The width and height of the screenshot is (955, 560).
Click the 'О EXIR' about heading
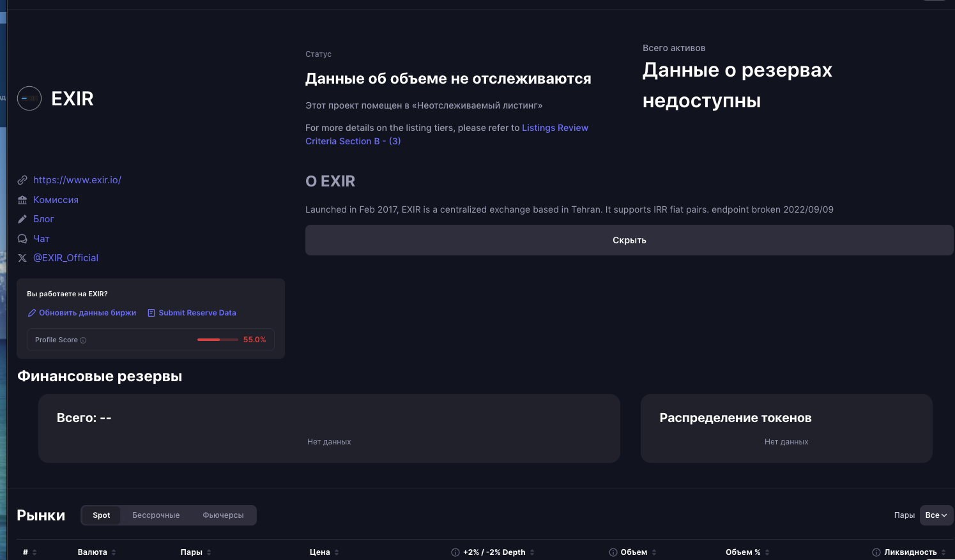[330, 181]
